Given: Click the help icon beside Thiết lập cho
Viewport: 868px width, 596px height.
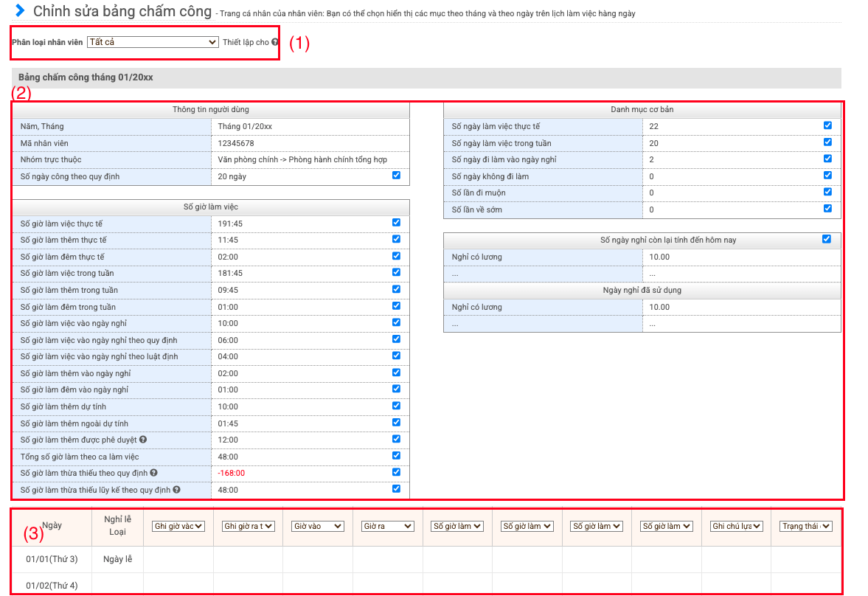Looking at the screenshot, I should point(275,43).
